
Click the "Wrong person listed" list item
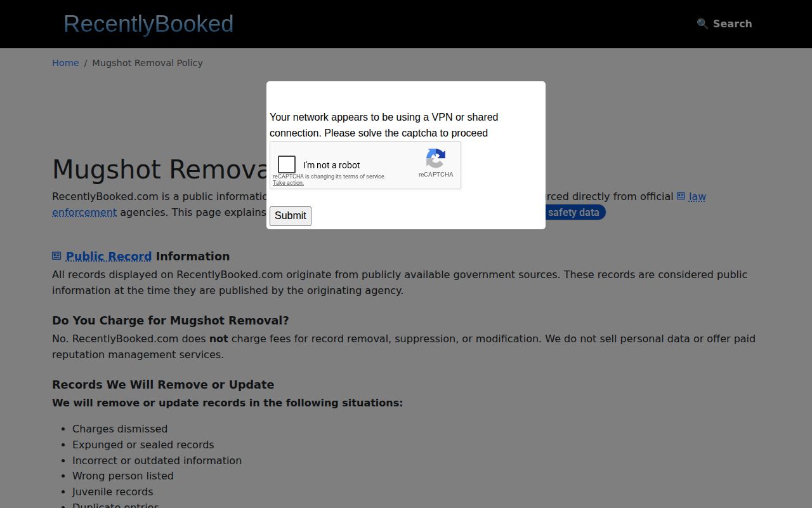(123, 476)
